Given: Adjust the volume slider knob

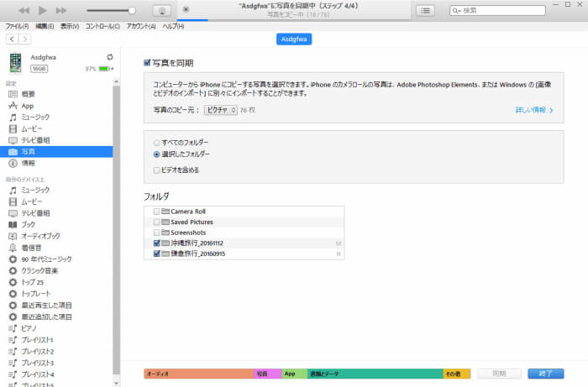Looking at the screenshot, I should (132, 10).
